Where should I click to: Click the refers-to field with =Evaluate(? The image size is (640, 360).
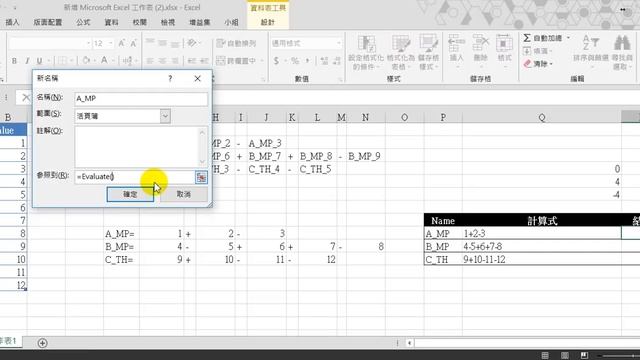[135, 177]
